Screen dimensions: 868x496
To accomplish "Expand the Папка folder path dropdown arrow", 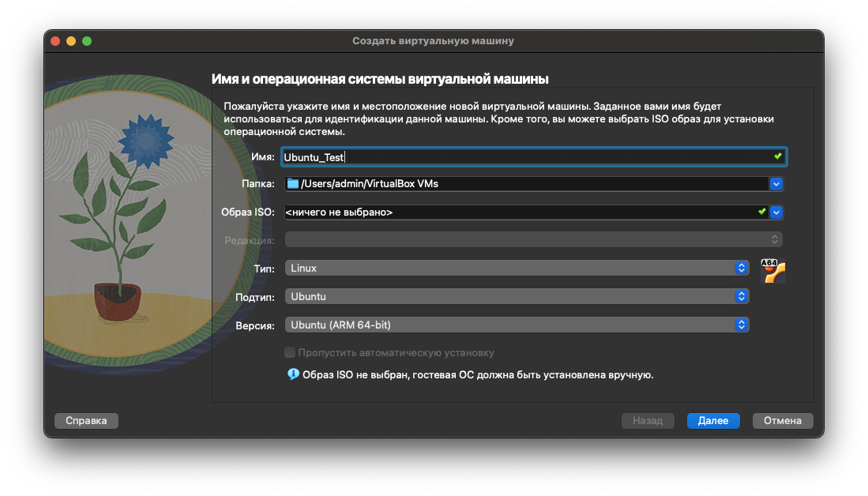I will coord(776,184).
